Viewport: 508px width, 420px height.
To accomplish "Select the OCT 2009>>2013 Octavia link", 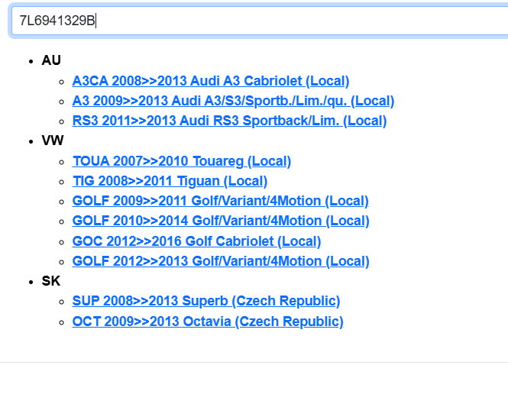I will [207, 321].
